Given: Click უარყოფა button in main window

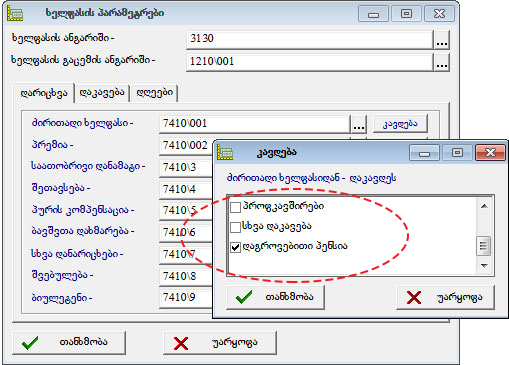Looking at the screenshot, I should click(220, 343).
